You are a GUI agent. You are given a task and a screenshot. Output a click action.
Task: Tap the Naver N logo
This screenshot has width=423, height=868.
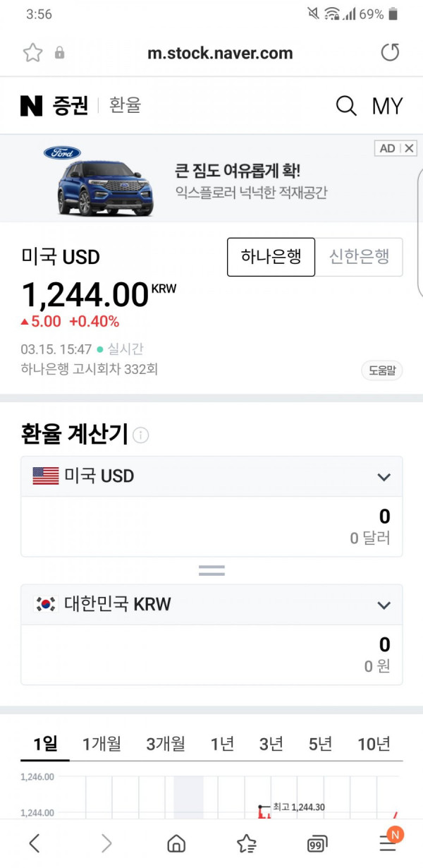(x=32, y=106)
